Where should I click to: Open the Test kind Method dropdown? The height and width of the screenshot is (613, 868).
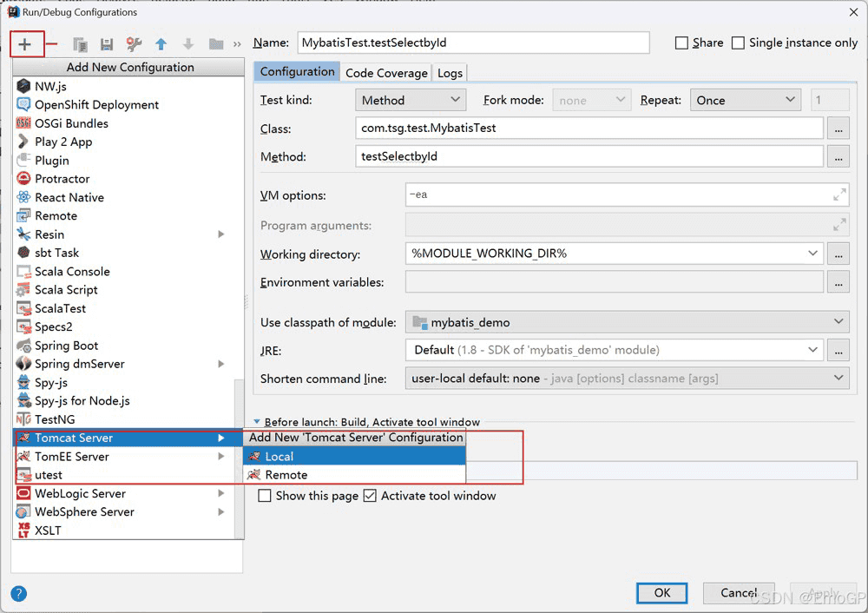tap(411, 100)
